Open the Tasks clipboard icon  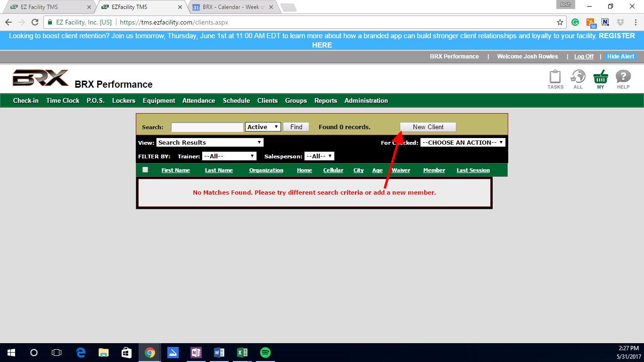(x=555, y=77)
